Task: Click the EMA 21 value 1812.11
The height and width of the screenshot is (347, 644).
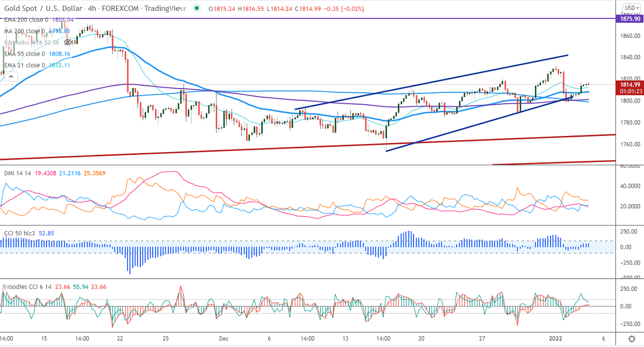Action: pos(59,65)
